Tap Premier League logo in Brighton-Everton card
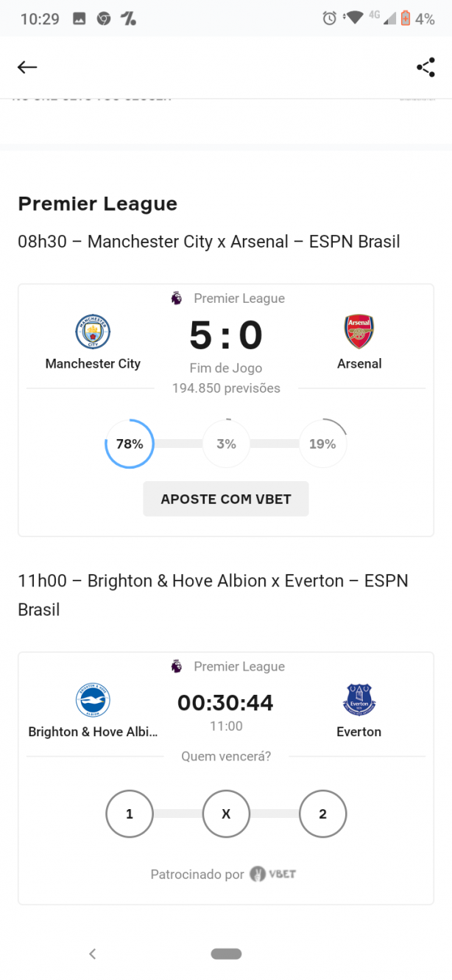 pyautogui.click(x=177, y=666)
